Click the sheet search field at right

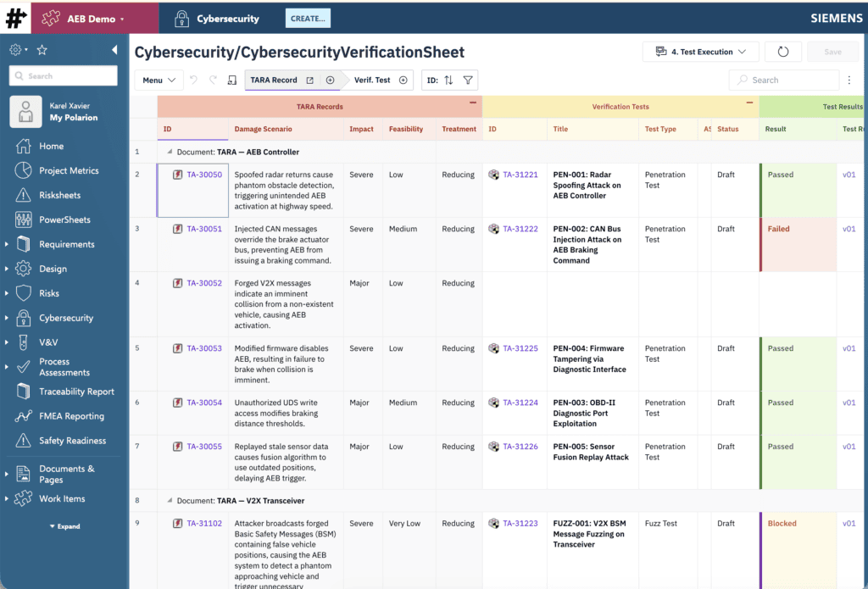point(784,81)
